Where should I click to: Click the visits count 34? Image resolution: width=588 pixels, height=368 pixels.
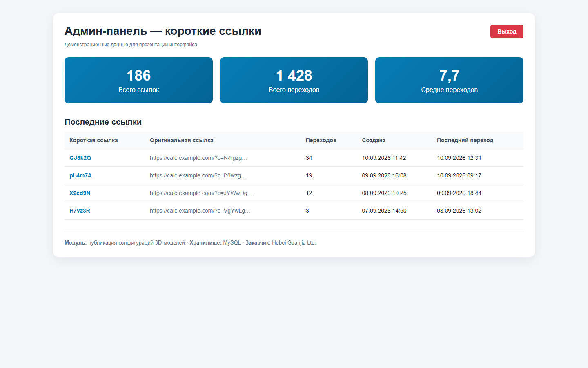pos(309,158)
